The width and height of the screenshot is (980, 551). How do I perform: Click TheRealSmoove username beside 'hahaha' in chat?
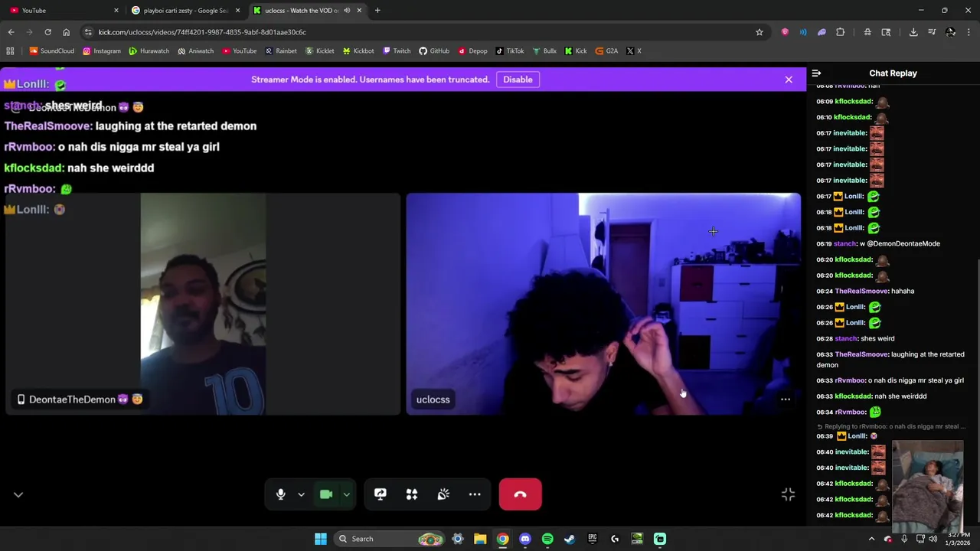click(862, 291)
